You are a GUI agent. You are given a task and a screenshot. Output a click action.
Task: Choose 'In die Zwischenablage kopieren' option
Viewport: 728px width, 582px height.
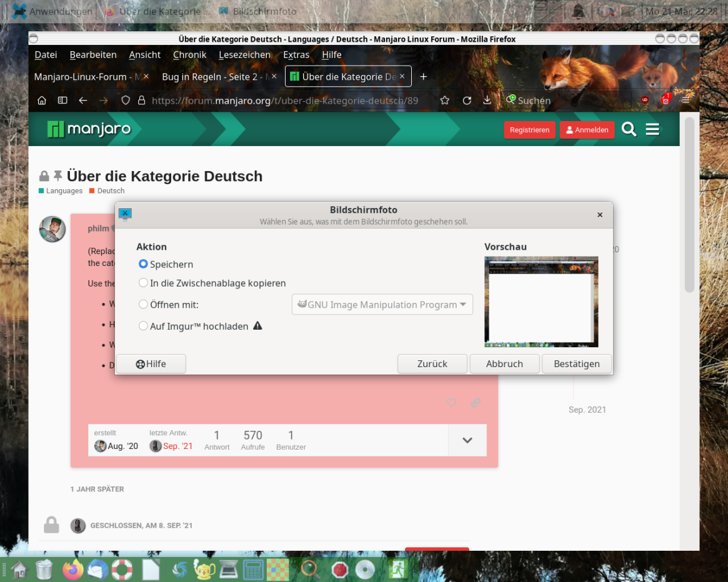(143, 283)
